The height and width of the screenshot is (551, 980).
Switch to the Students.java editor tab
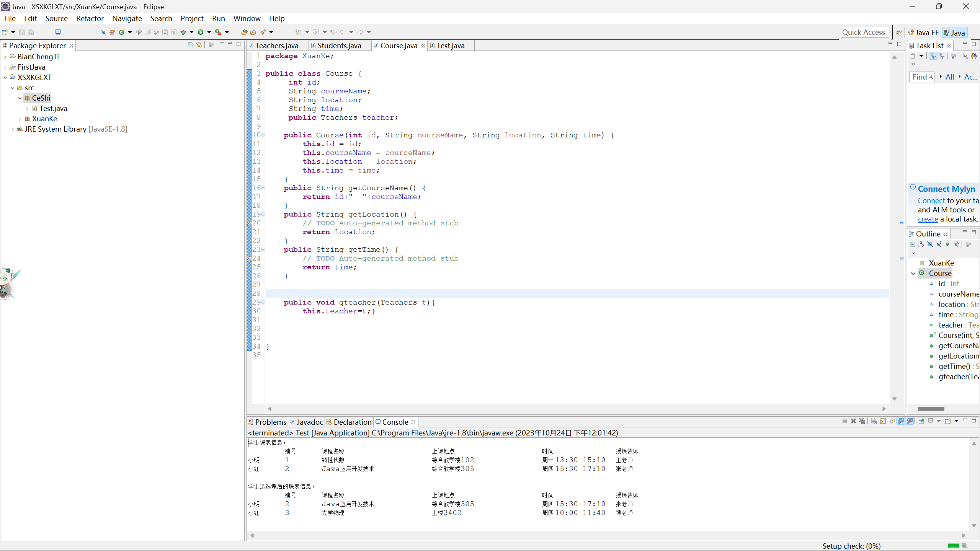tap(339, 45)
